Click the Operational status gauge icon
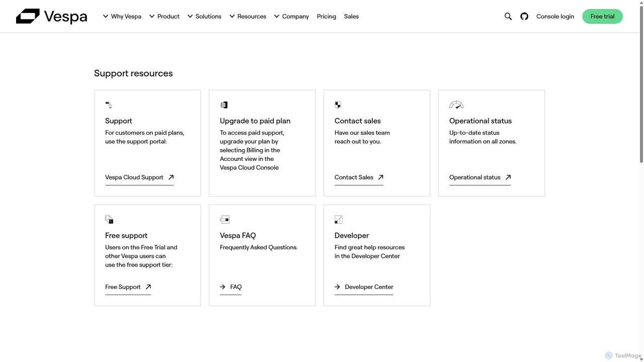This screenshot has height=362, width=644. click(x=456, y=105)
